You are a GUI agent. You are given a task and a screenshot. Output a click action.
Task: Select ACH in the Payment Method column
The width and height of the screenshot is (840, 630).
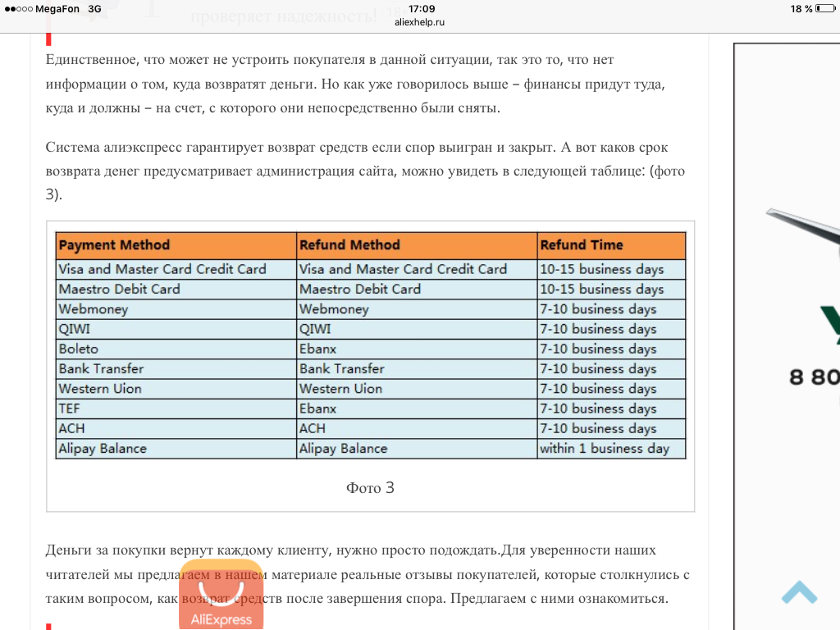tap(176, 428)
